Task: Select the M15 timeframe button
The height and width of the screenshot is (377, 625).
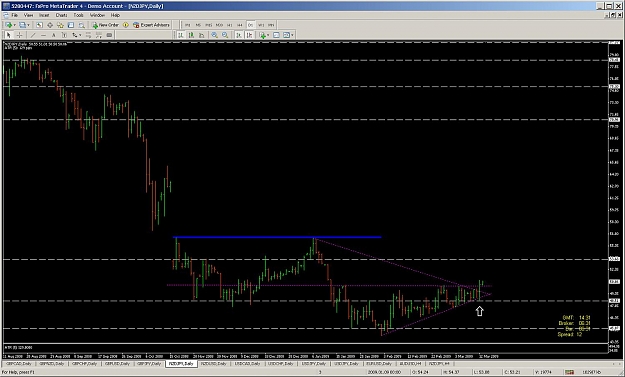Action: [208, 25]
